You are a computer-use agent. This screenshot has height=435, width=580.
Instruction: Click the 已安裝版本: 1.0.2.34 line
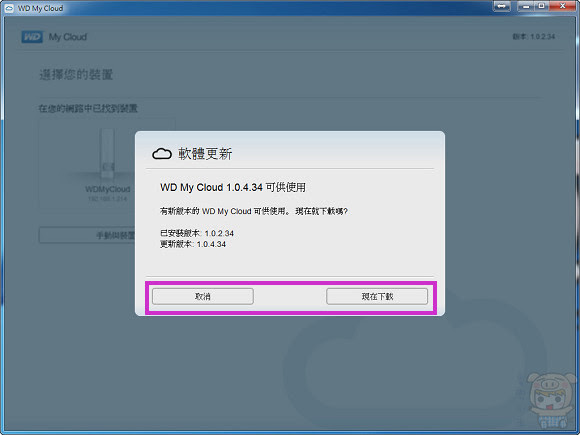point(197,233)
